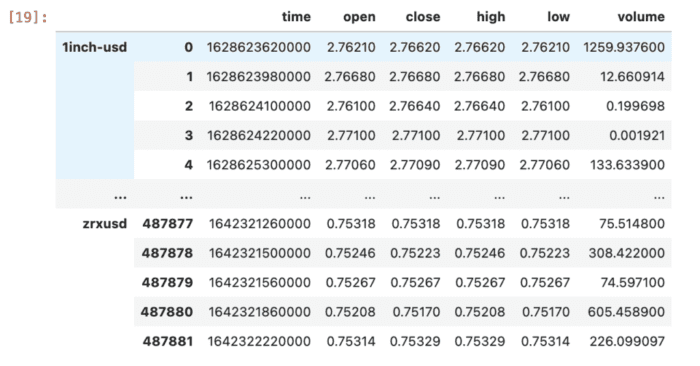Click the ellipsis in the time column
Screen dimensions: 700x366
(x=305, y=196)
